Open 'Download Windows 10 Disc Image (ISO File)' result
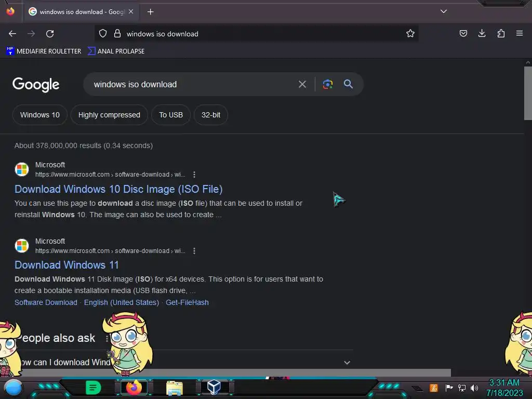 click(x=118, y=189)
